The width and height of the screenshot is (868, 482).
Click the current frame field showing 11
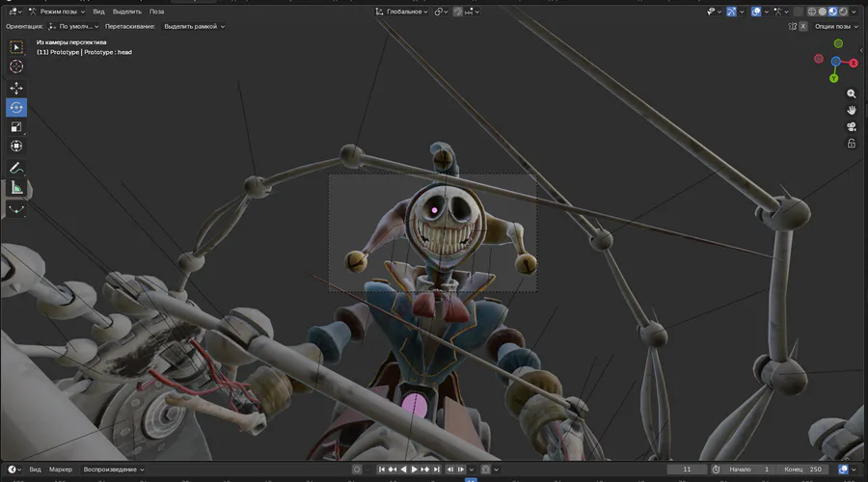pyautogui.click(x=687, y=469)
